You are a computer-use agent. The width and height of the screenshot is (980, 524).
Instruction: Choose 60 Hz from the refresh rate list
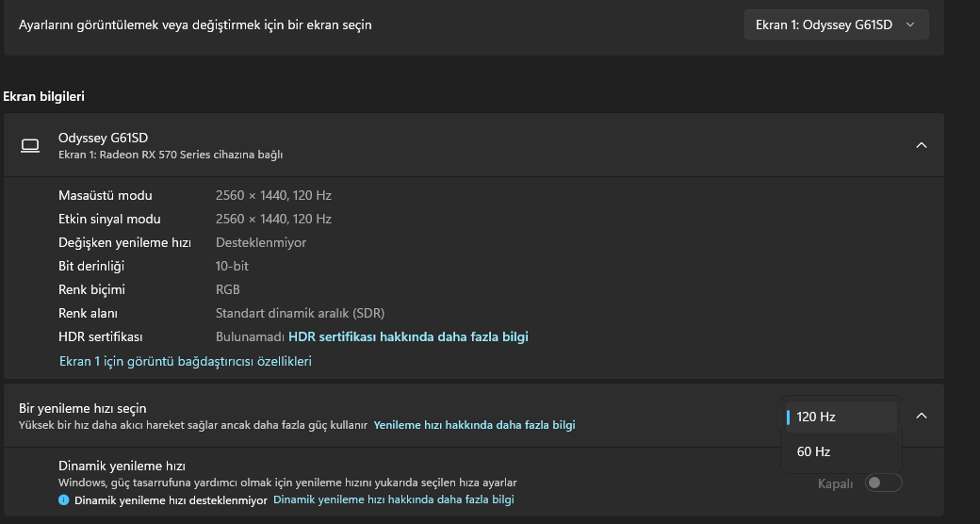click(x=841, y=451)
